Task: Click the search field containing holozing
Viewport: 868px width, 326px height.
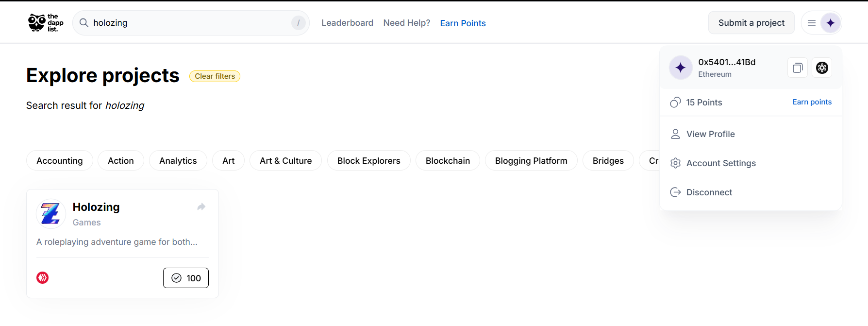Action: point(191,23)
